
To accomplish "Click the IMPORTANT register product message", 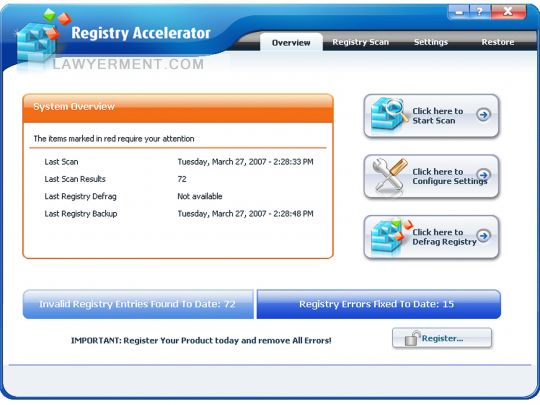I will 201,341.
